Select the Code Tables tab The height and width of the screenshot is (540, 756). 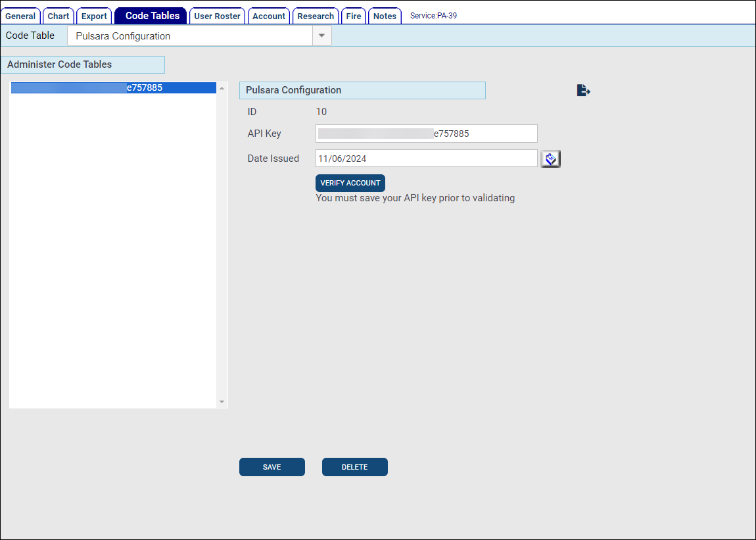click(x=152, y=16)
